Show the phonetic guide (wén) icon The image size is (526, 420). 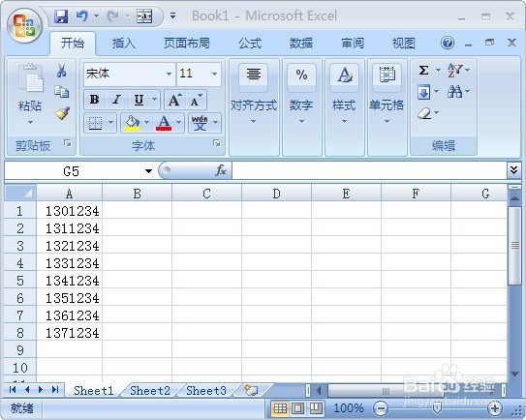pos(200,123)
